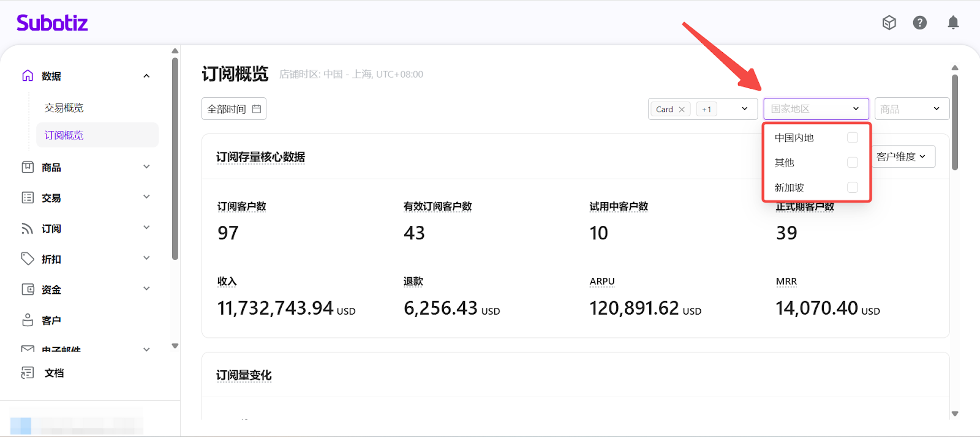Click the Subotiz logo
The height and width of the screenshot is (437, 980).
click(x=52, y=23)
